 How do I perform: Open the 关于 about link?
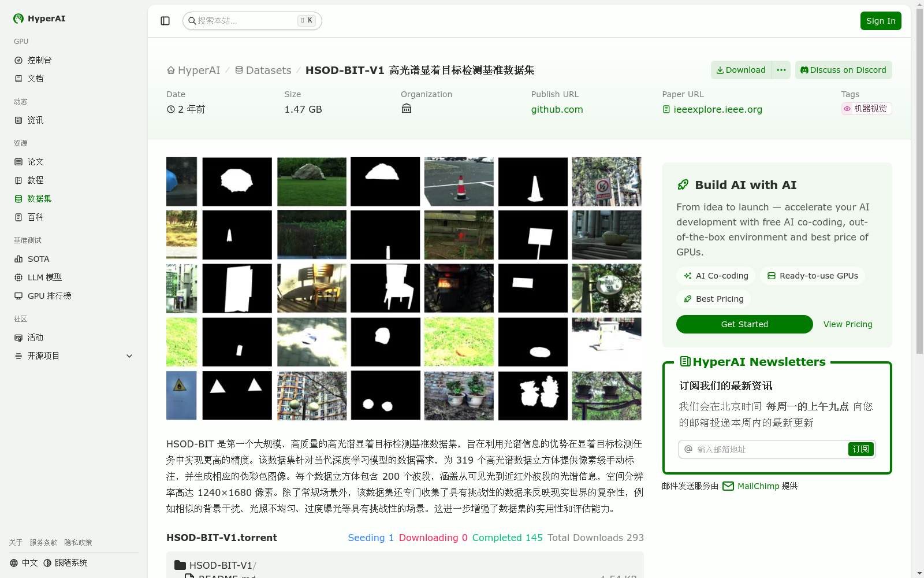coord(16,543)
